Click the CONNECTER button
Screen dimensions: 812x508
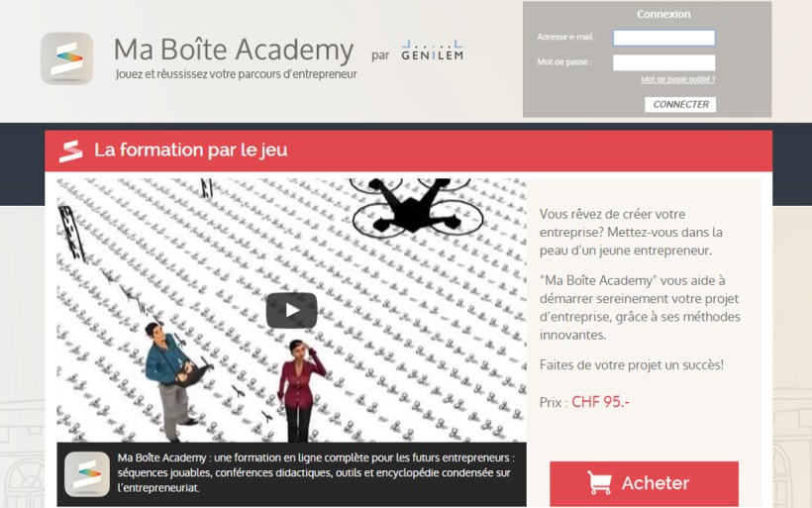coord(680,105)
